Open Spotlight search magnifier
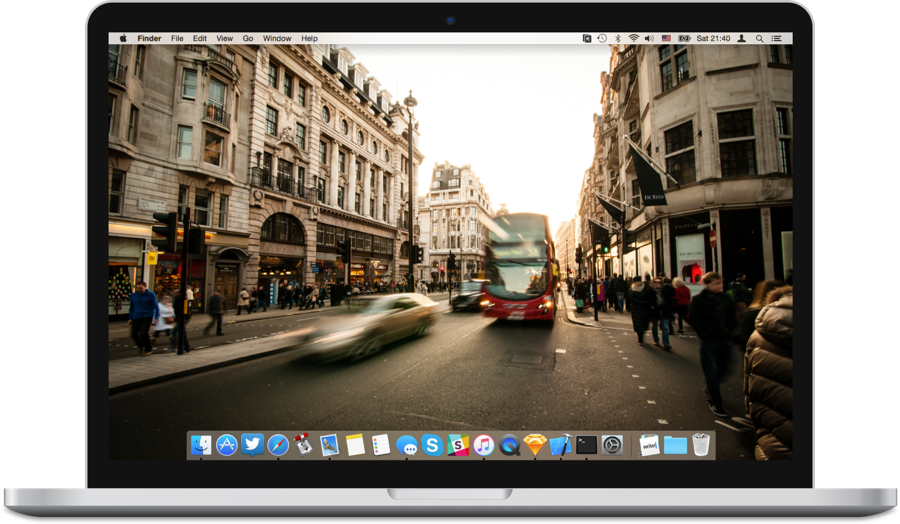 tap(759, 38)
